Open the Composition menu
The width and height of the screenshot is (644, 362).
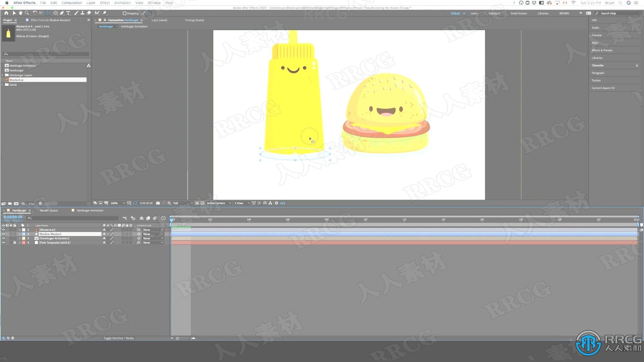[72, 3]
